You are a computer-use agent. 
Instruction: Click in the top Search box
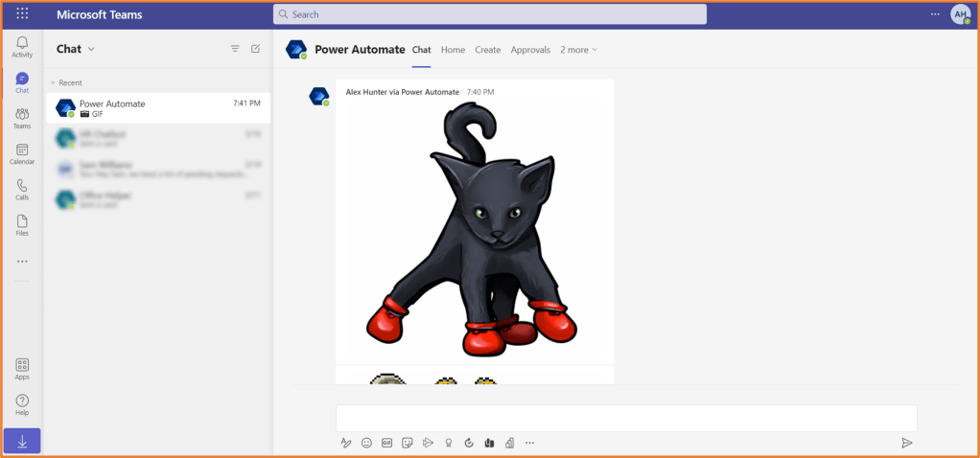click(489, 14)
